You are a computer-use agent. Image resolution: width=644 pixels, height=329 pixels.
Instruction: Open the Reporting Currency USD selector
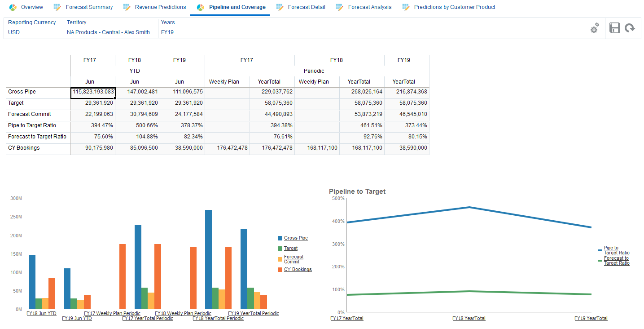pyautogui.click(x=14, y=32)
